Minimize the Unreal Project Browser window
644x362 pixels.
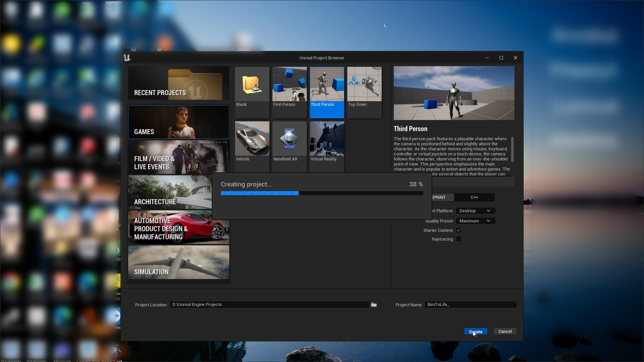487,58
